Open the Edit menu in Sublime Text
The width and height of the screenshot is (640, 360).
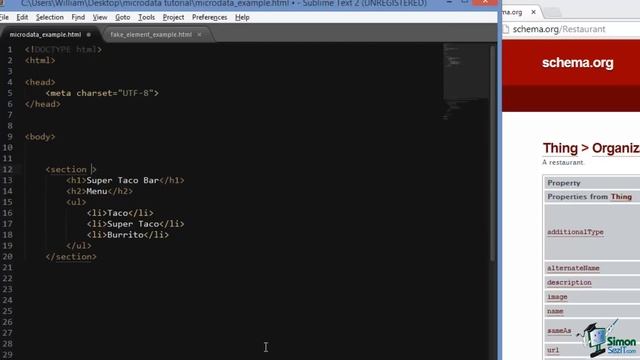pyautogui.click(x=22, y=17)
